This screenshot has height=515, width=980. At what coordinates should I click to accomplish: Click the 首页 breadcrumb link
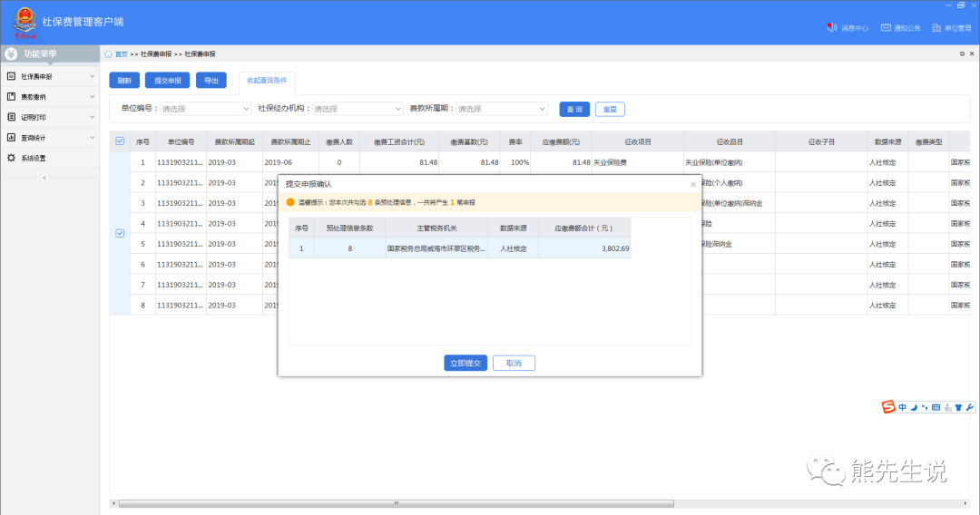(x=122, y=54)
